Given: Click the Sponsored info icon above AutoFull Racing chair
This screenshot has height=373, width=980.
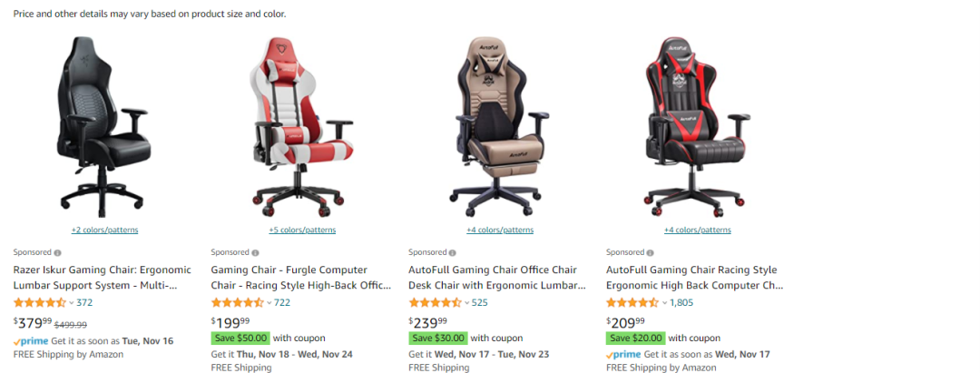Looking at the screenshot, I should tap(650, 253).
